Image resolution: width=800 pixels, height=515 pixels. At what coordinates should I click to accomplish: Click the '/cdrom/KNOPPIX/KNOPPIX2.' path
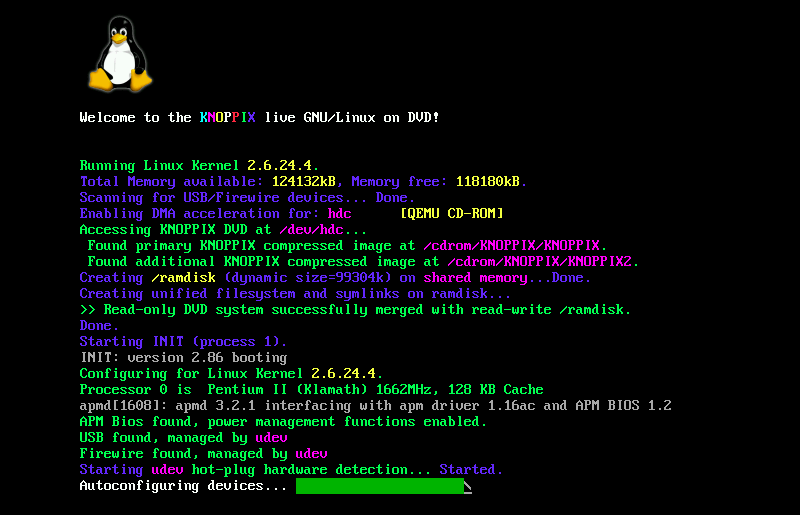(x=543, y=261)
